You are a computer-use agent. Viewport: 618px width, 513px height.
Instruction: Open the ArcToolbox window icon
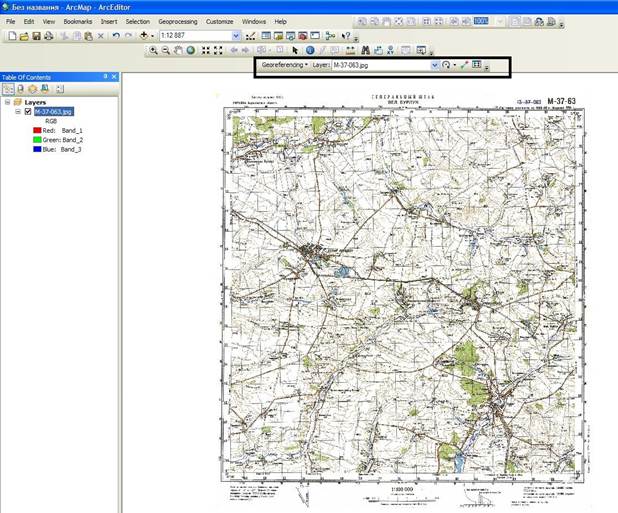click(x=303, y=36)
